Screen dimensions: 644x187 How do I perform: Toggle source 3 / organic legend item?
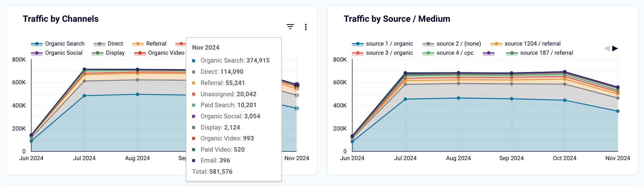(382, 53)
